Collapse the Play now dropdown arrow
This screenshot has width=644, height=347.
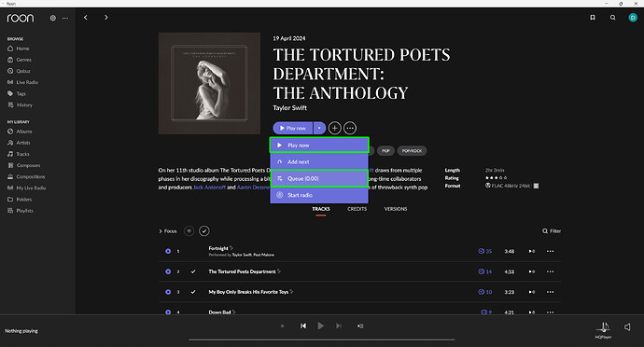click(x=319, y=128)
